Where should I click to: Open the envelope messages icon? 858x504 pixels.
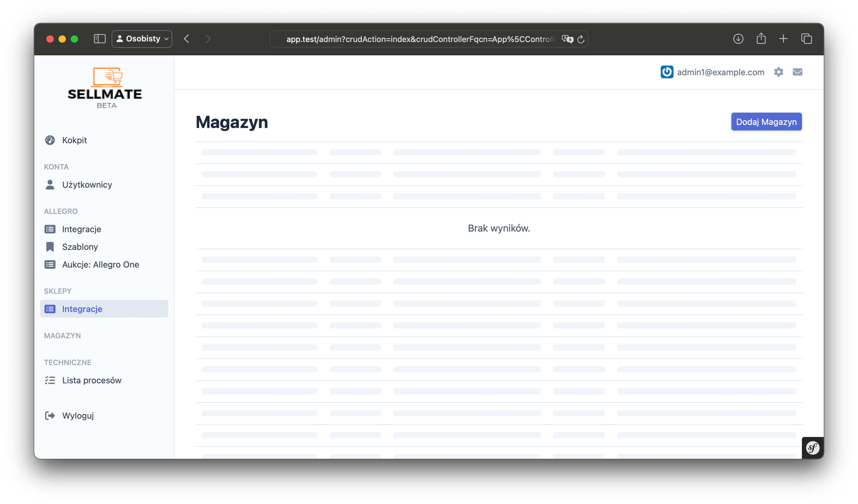pos(798,72)
